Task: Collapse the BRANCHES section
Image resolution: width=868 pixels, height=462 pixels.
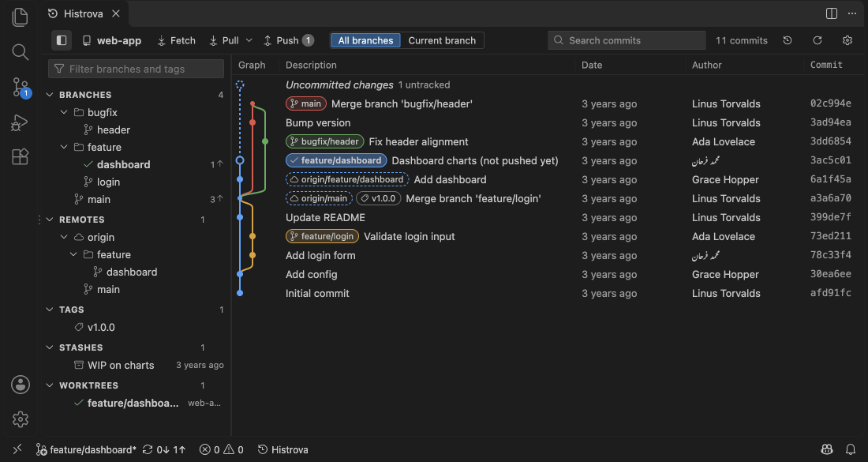Action: click(x=137, y=95)
